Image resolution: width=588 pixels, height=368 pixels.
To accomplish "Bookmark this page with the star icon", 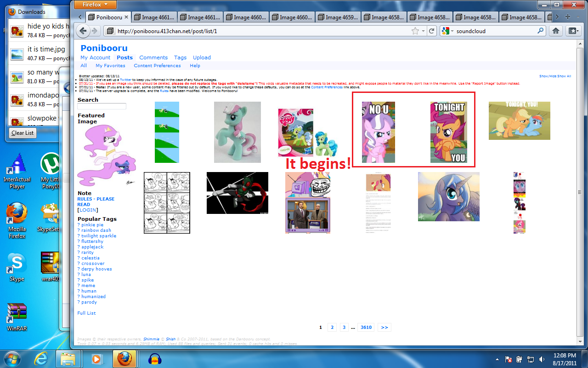I will [x=415, y=31].
